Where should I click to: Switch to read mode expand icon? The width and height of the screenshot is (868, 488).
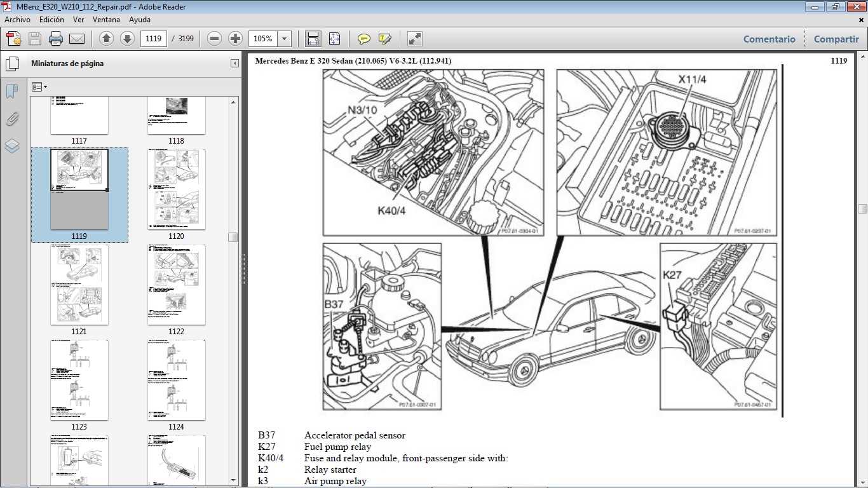point(414,39)
